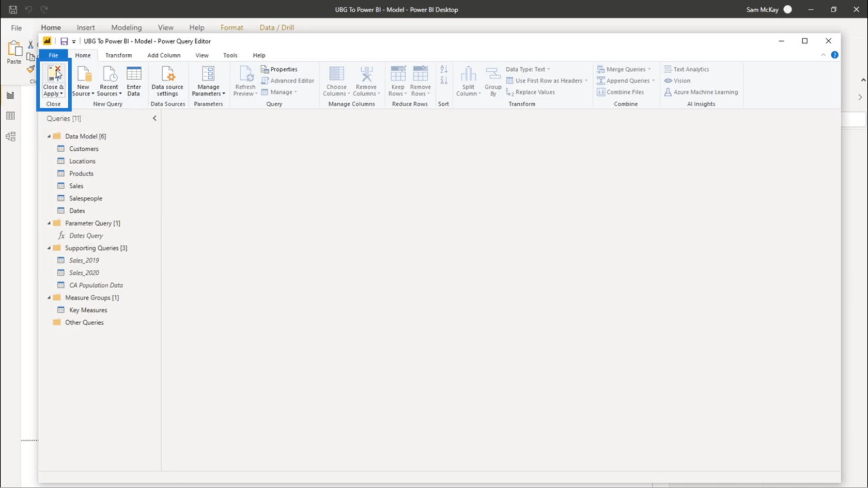Open the Vision AI insight
868x488 pixels.
click(677, 81)
